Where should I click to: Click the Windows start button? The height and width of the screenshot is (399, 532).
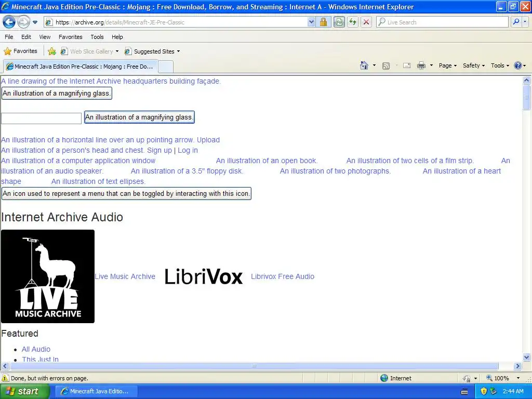click(24, 391)
